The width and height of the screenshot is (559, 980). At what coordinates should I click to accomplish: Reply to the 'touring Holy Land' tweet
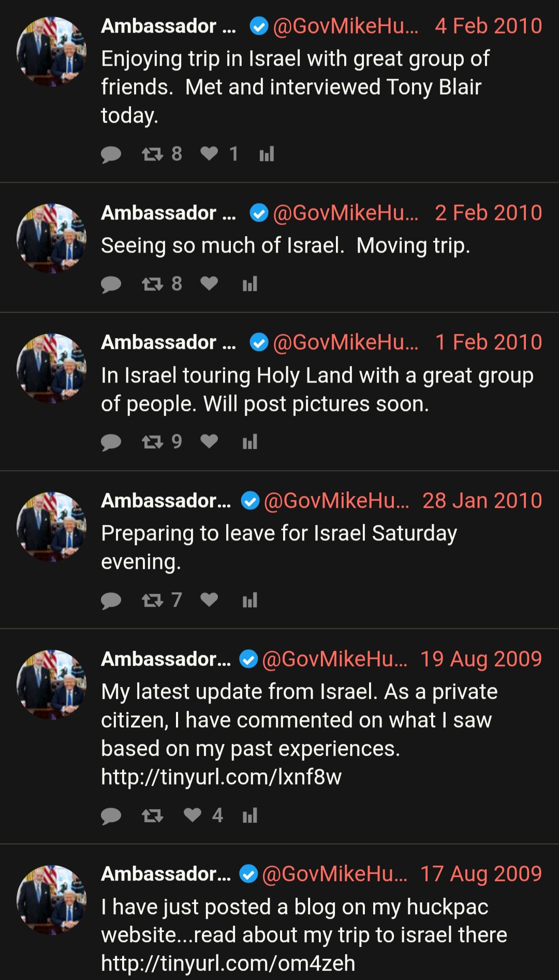coord(111,442)
